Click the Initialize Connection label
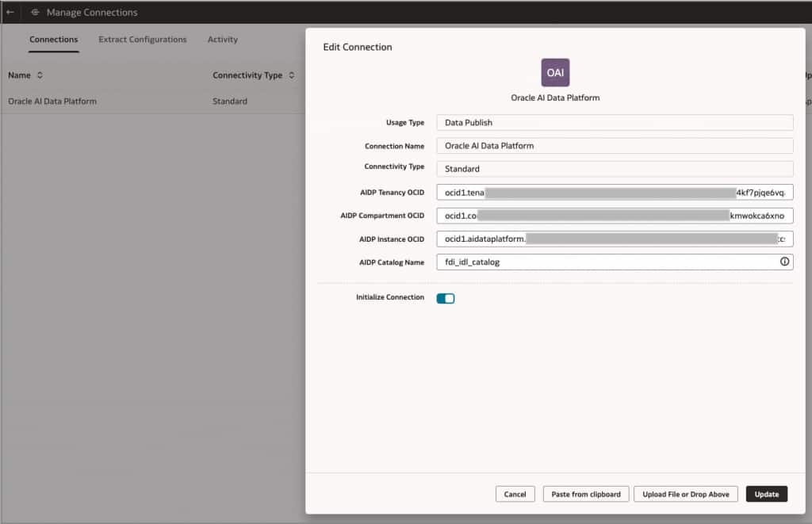 (x=390, y=297)
